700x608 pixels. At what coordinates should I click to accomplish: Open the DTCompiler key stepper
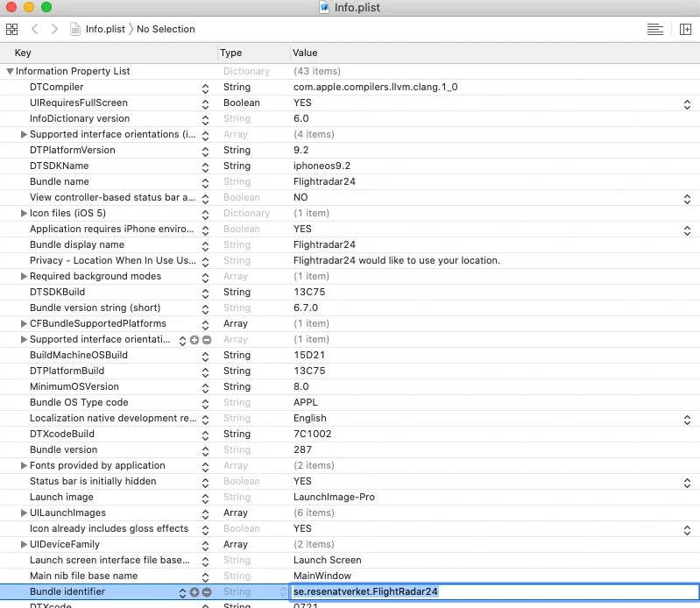[205, 88]
